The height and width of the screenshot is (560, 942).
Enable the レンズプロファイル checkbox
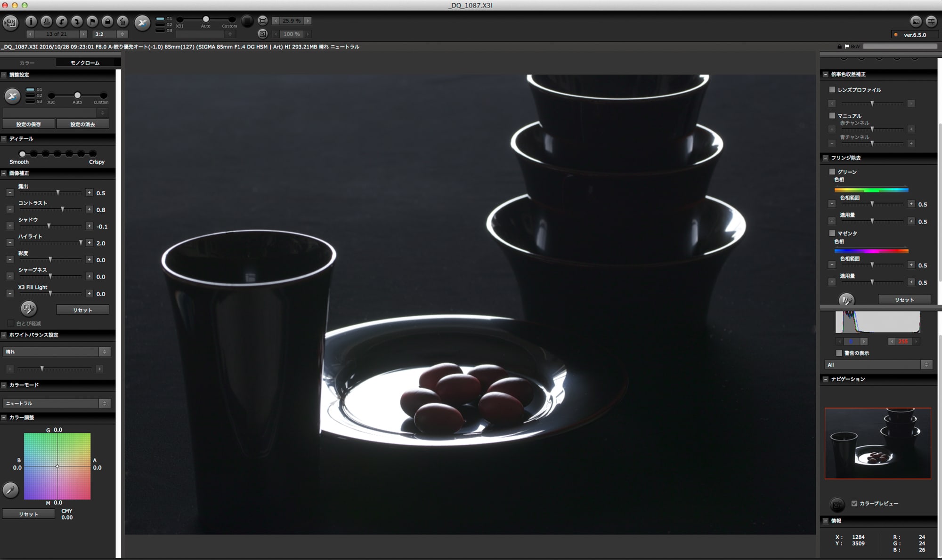(832, 89)
